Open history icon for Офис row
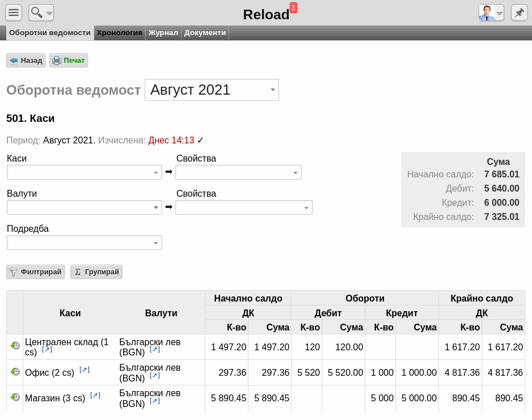 15,371
